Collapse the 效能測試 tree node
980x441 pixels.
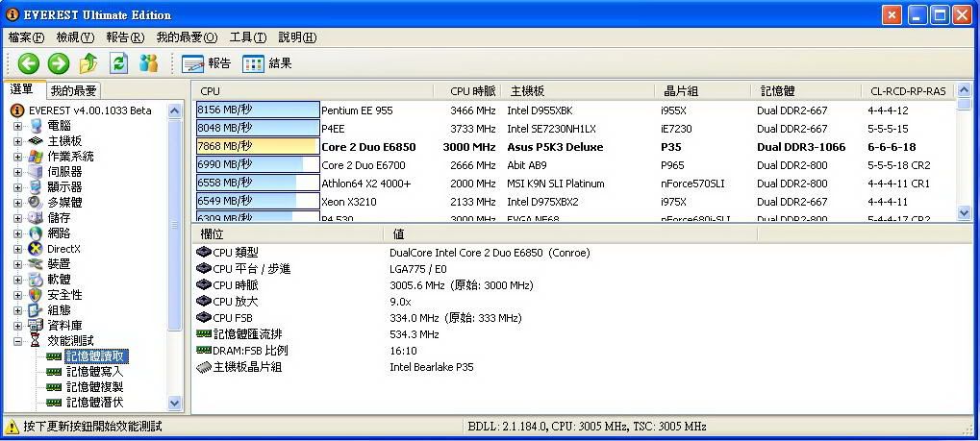(x=17, y=341)
